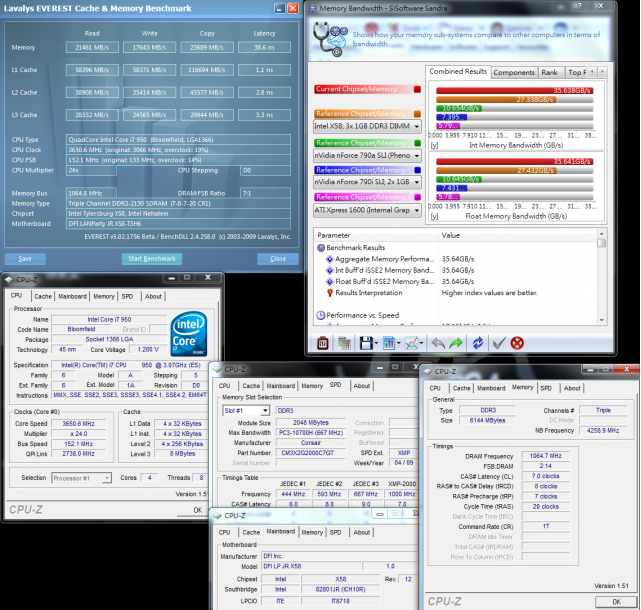
Task: Click OK in the CPU-Z Memory window
Action: coord(616,602)
